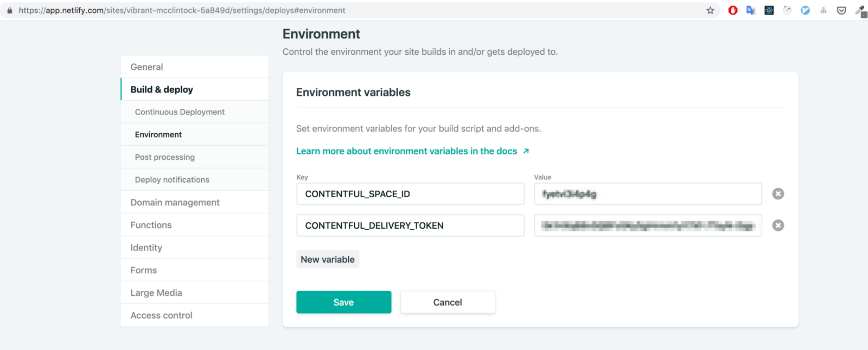Select Build & deploy in the sidebar
The width and height of the screenshot is (868, 350).
pos(195,89)
